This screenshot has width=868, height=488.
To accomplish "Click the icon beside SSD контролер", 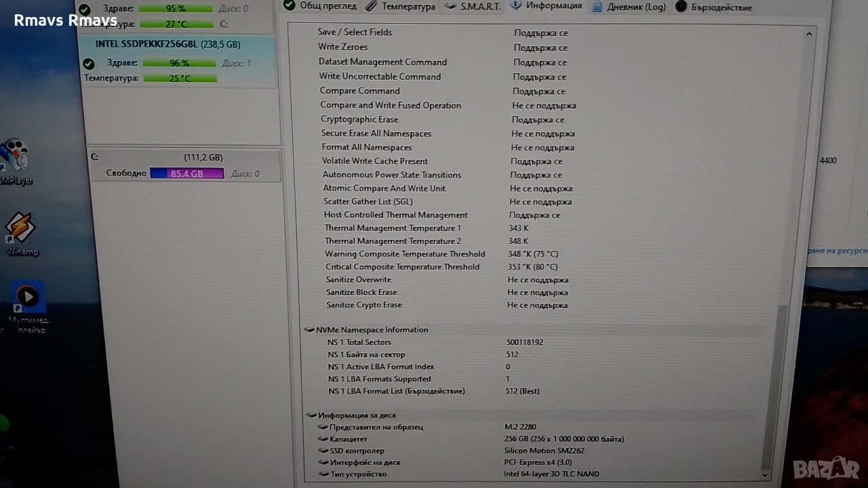I will tap(323, 451).
